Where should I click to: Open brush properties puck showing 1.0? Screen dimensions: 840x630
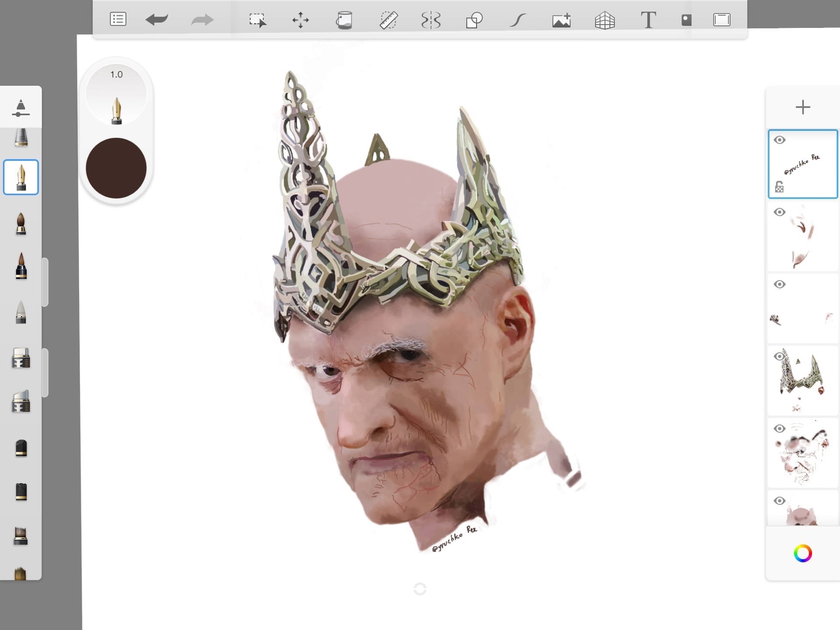click(116, 94)
